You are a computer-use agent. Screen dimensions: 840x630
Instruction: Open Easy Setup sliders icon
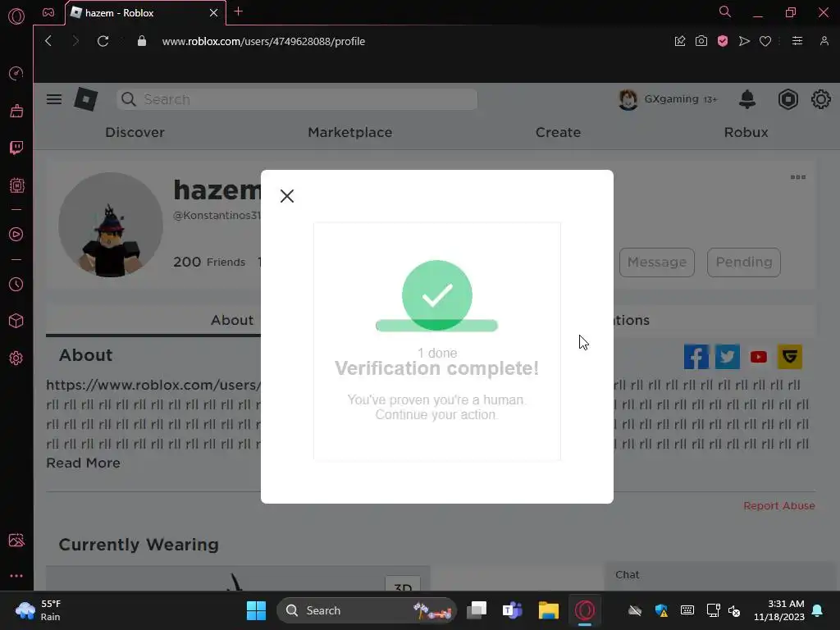[x=797, y=41]
